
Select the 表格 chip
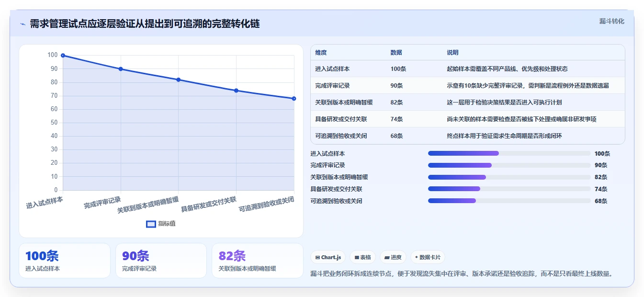click(363, 257)
